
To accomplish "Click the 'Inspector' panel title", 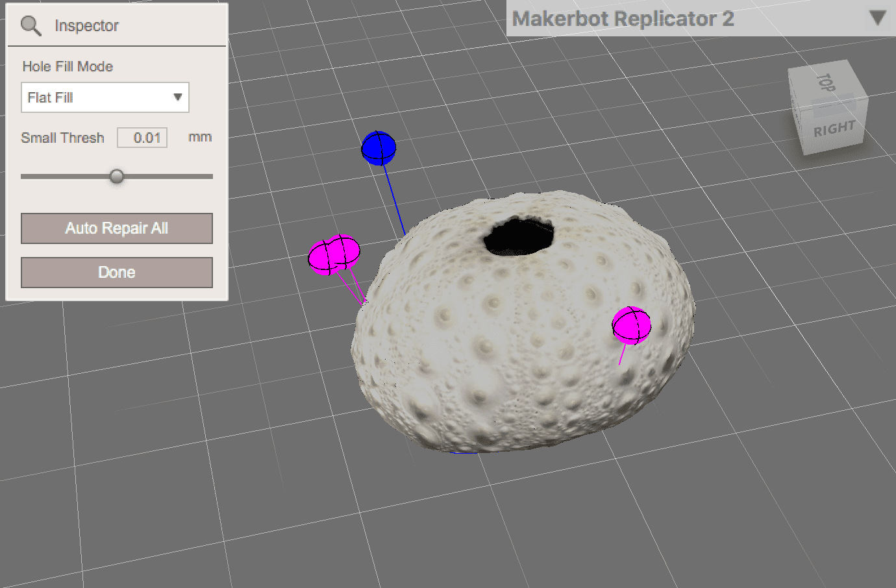I will tap(86, 26).
